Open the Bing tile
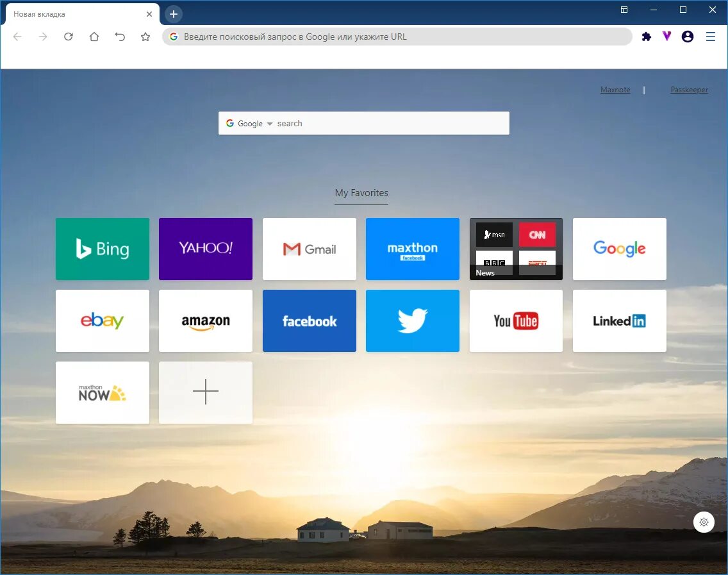This screenshot has width=728, height=575. pos(103,249)
